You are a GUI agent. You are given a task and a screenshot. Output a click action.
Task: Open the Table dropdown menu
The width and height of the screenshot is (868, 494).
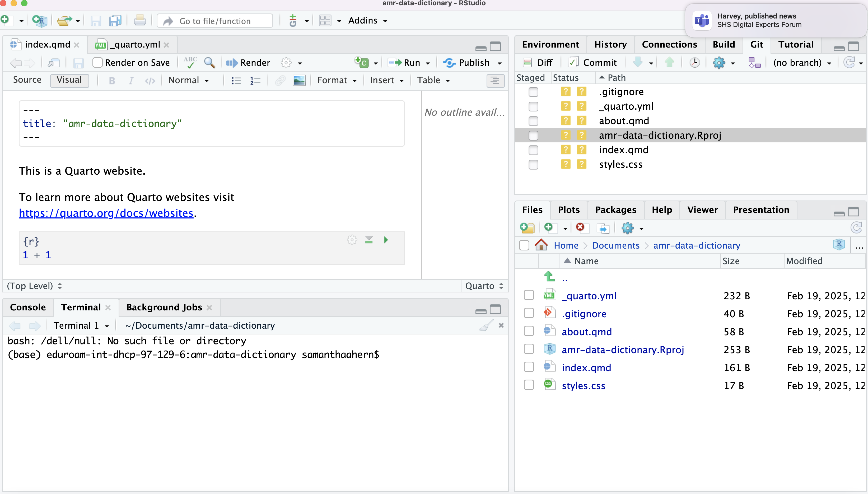tap(433, 80)
